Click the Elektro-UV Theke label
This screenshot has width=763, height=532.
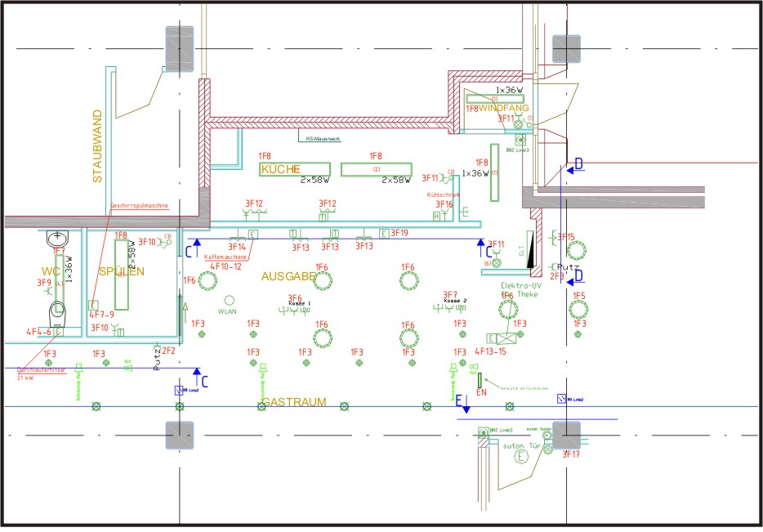(x=520, y=289)
